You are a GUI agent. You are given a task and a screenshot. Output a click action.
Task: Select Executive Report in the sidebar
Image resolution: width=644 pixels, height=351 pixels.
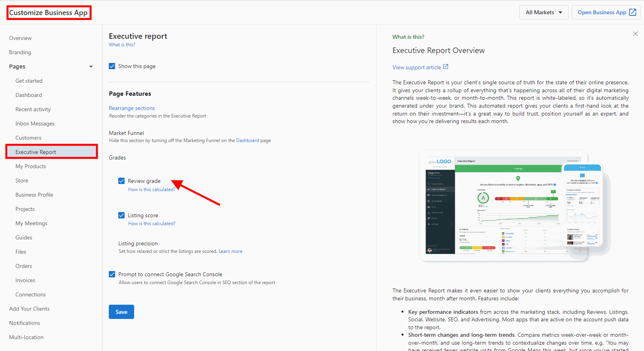pos(52,152)
